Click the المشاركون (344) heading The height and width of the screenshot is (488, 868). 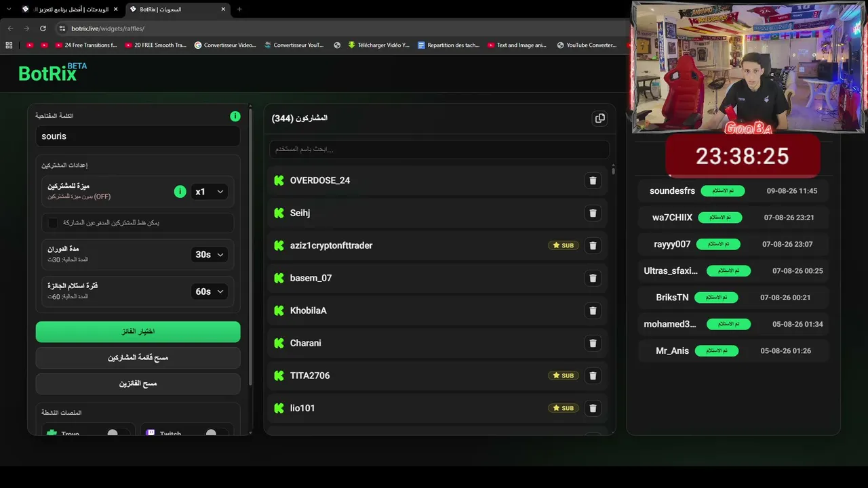(x=300, y=118)
